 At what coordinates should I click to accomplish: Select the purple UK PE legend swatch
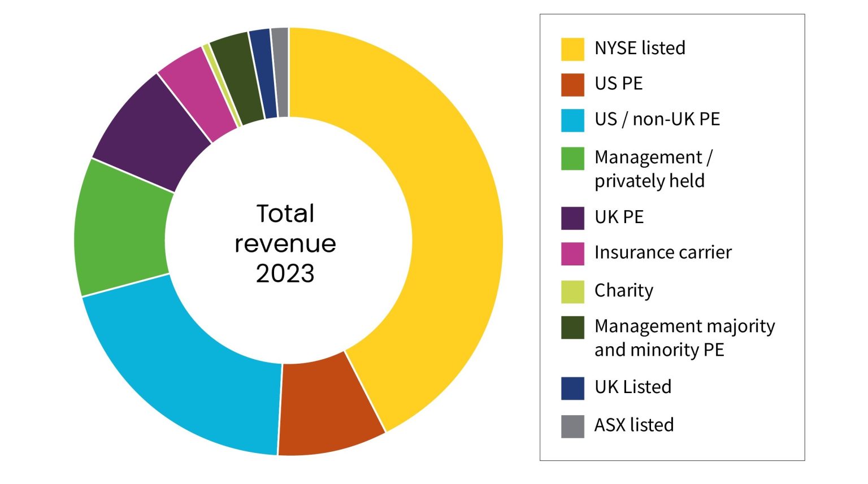(x=572, y=218)
